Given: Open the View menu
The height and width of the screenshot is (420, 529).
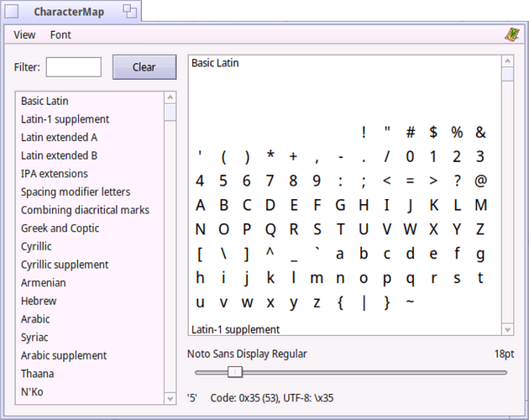Looking at the screenshot, I should [24, 34].
